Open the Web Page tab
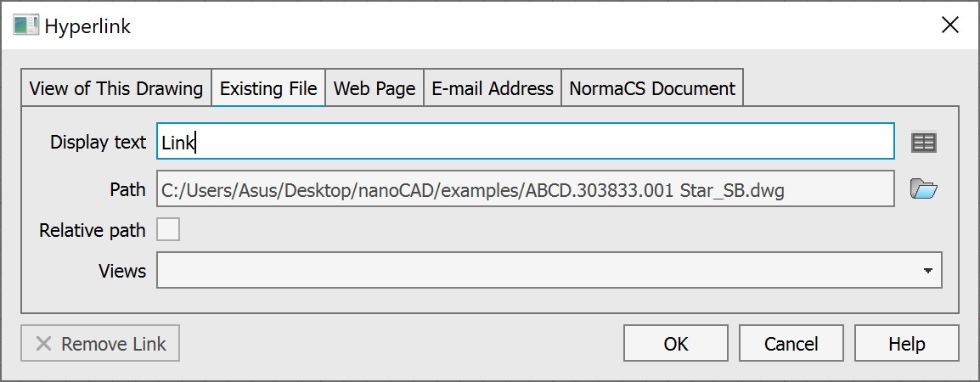The height and width of the screenshot is (382, 980). pos(375,88)
